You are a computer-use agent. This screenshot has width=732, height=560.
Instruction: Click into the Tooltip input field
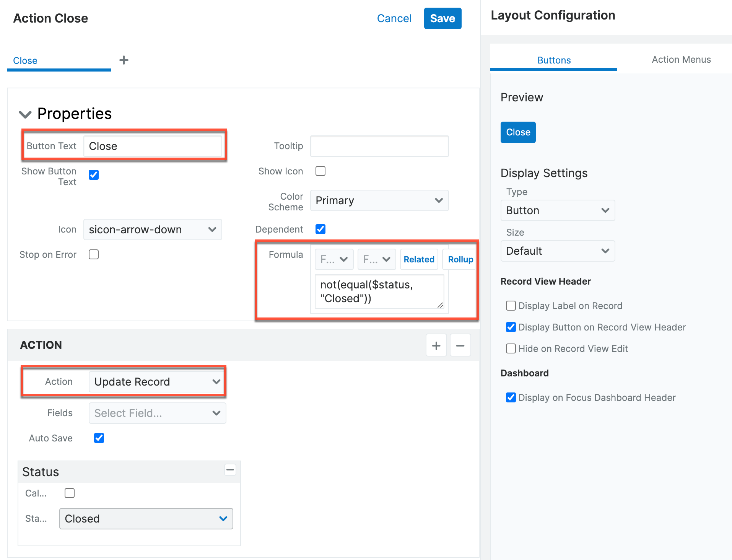click(x=379, y=146)
